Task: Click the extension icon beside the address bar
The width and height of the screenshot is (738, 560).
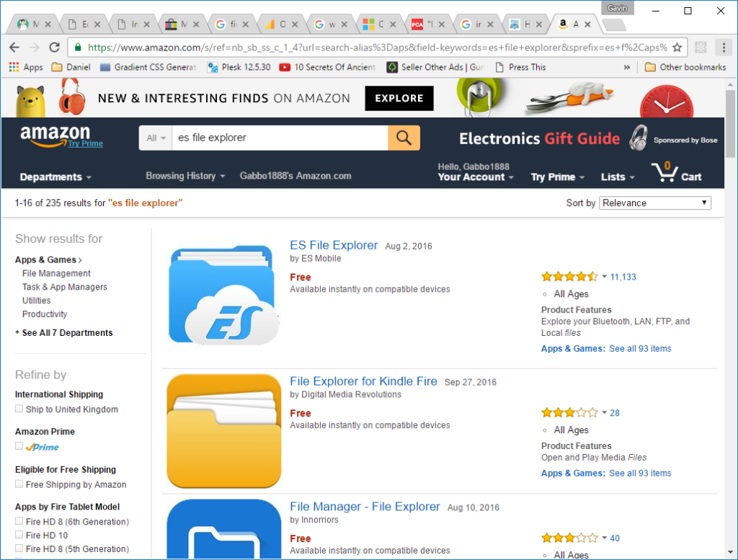Action: [x=701, y=47]
